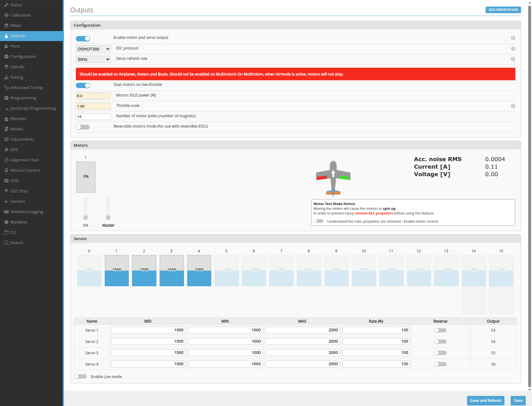The image size is (532, 406).
Task: Open help icon for ESC protocol
Action: click(513, 49)
